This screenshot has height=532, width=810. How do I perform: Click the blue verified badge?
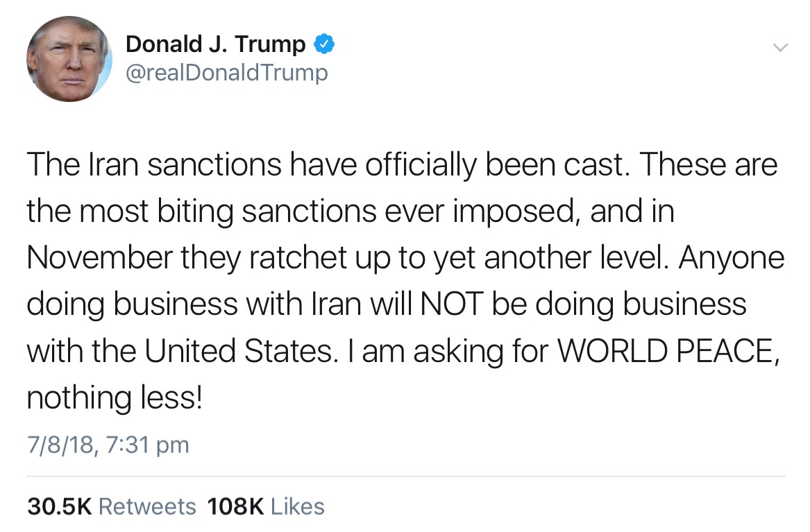tap(325, 44)
